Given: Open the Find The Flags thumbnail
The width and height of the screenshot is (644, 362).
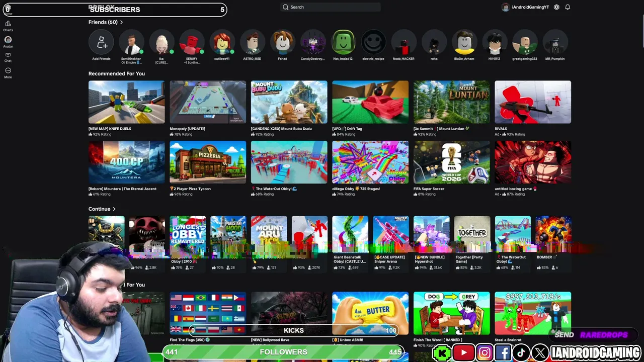Looking at the screenshot, I should point(208,313).
